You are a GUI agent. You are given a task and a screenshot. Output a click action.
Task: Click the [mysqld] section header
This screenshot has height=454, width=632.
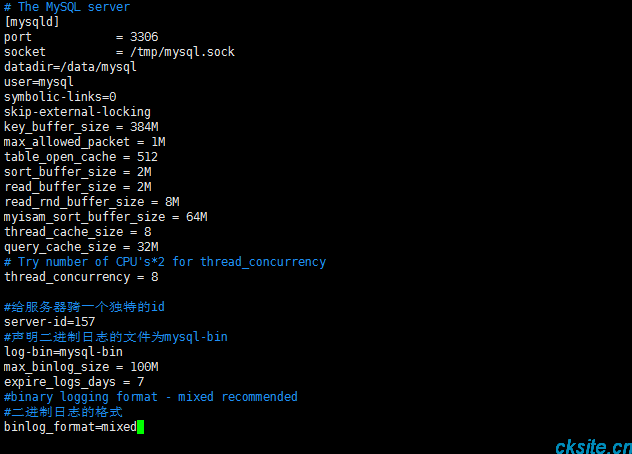(x=32, y=22)
